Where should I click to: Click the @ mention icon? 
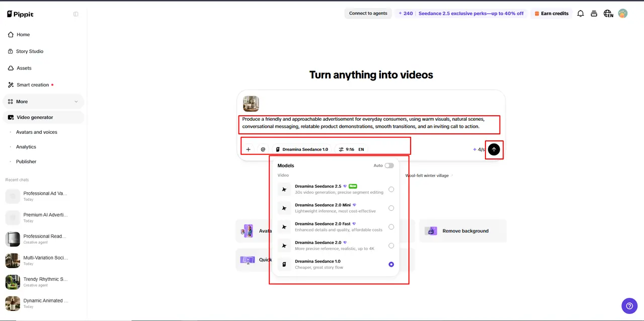pos(263,149)
